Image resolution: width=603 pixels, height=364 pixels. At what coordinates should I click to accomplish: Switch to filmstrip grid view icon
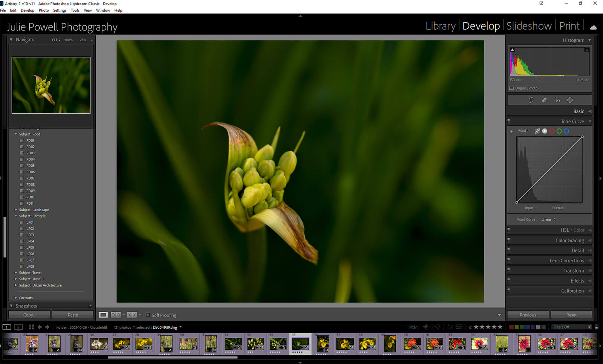32,327
